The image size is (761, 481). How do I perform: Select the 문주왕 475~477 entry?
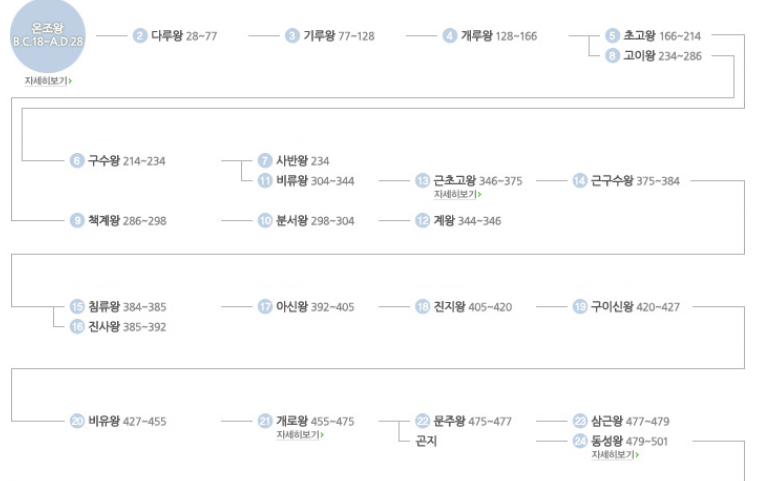click(x=473, y=421)
